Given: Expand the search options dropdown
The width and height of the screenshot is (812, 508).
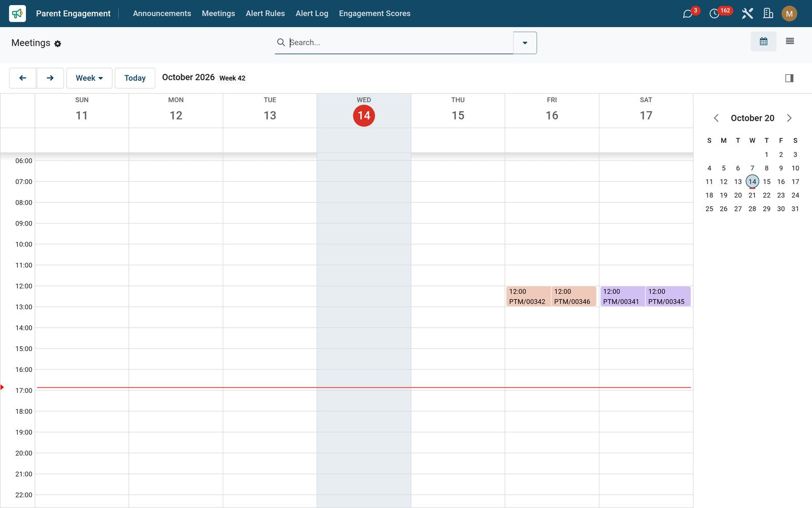Looking at the screenshot, I should 525,43.
